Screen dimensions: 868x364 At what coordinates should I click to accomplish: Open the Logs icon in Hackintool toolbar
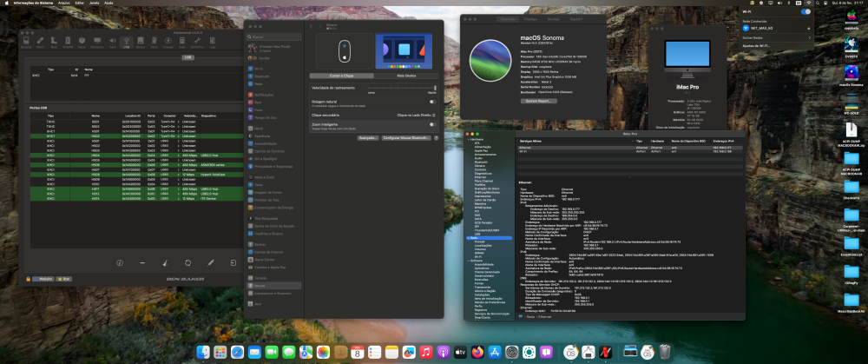coord(212,42)
